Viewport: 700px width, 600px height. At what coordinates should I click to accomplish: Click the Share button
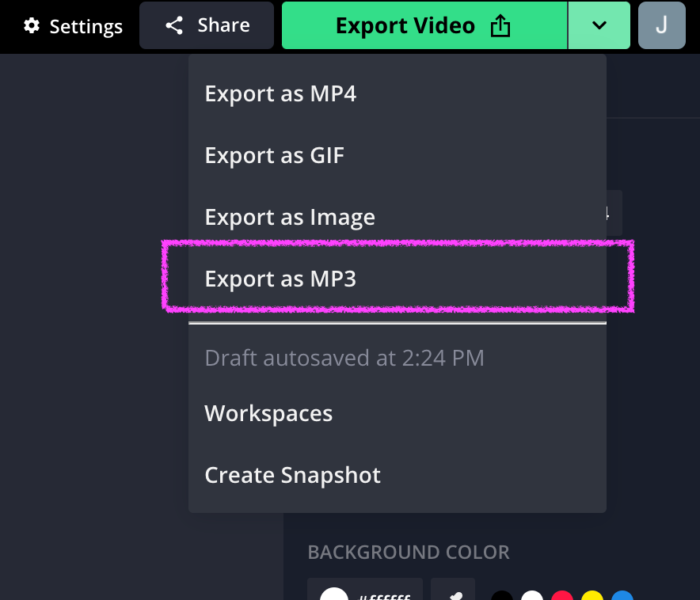[x=207, y=25]
